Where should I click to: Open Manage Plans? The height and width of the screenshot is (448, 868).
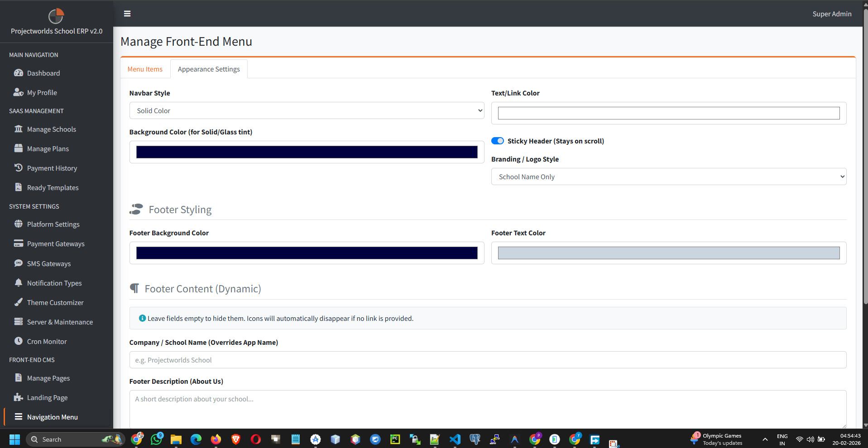(48, 148)
